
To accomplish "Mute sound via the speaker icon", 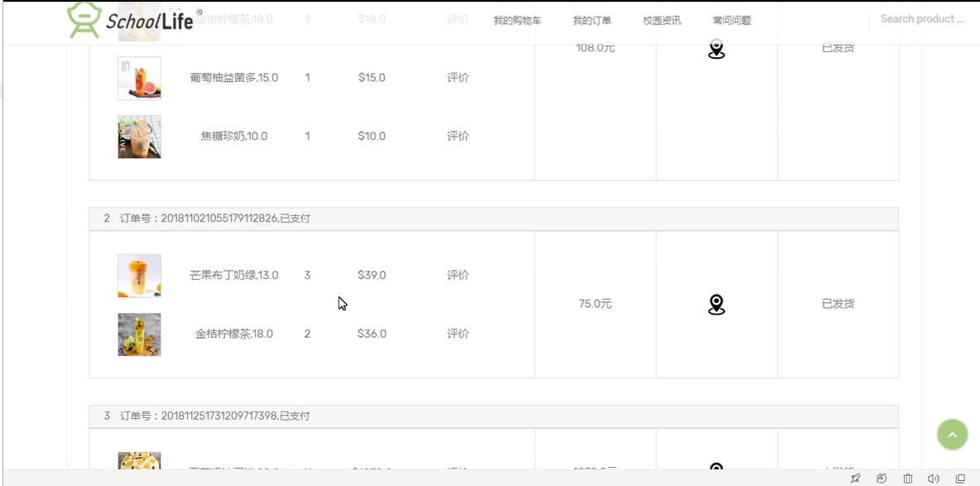I will [934, 479].
